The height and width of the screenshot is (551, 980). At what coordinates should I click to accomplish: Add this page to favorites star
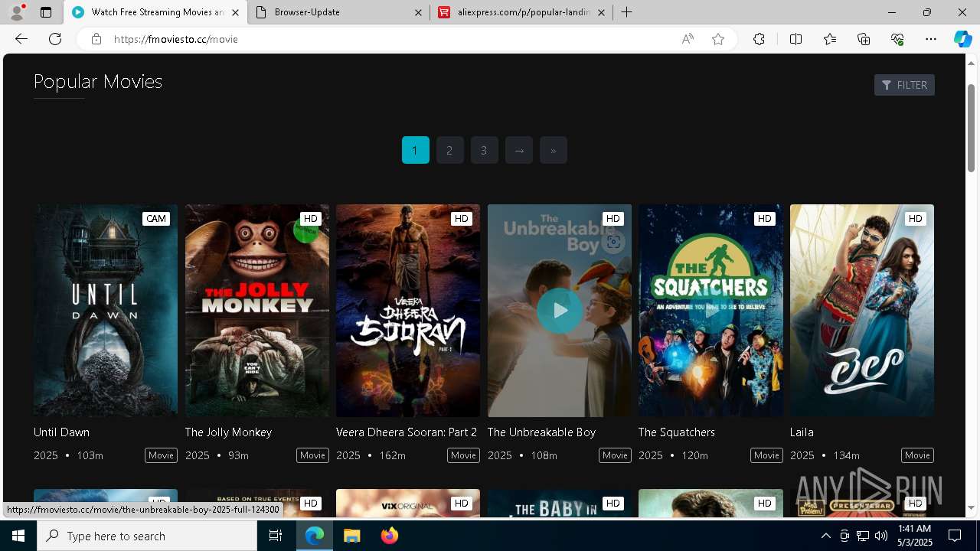718,39
